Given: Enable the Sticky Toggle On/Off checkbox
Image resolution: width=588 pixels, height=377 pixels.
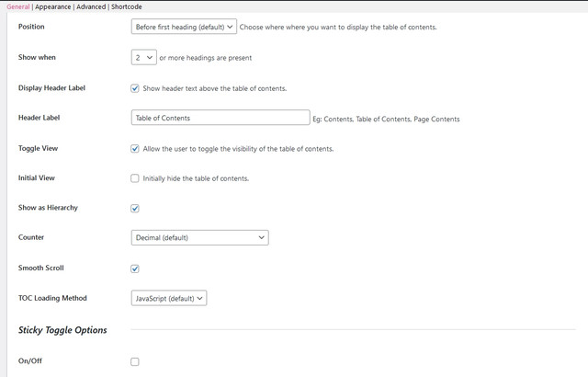Looking at the screenshot, I should click(x=135, y=361).
